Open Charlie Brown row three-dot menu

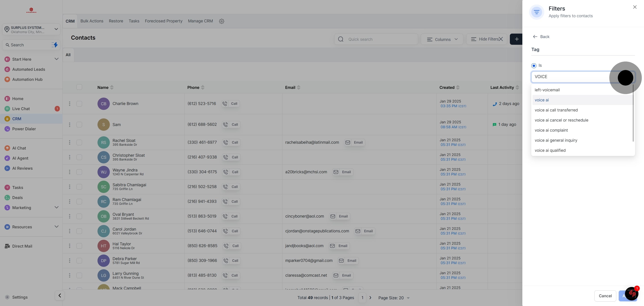(70, 104)
